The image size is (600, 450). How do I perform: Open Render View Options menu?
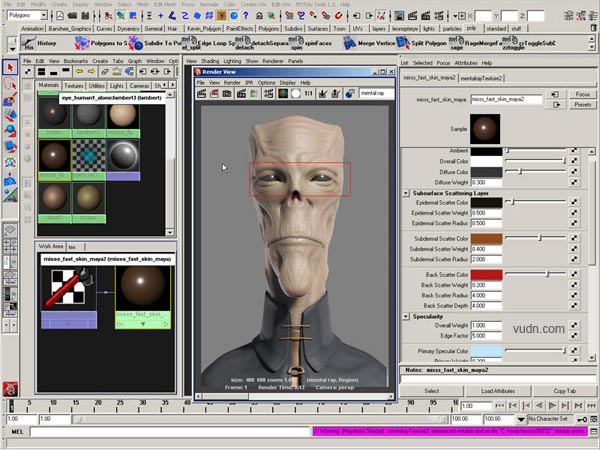pyautogui.click(x=266, y=83)
